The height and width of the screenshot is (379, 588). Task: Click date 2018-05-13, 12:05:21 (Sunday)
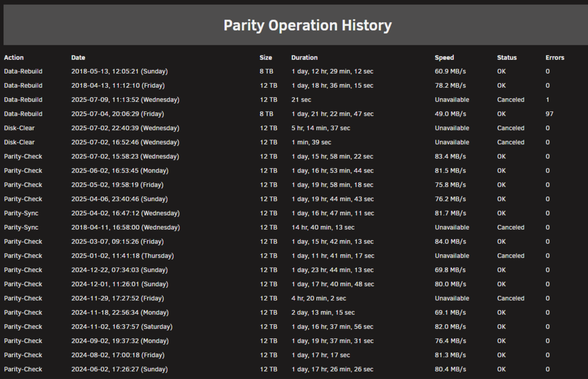[x=119, y=71]
